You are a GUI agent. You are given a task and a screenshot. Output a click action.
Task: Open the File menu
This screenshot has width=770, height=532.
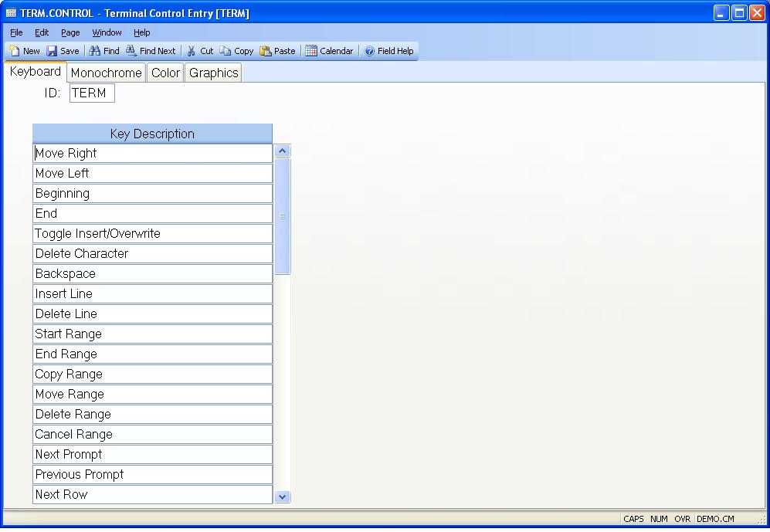pos(16,32)
